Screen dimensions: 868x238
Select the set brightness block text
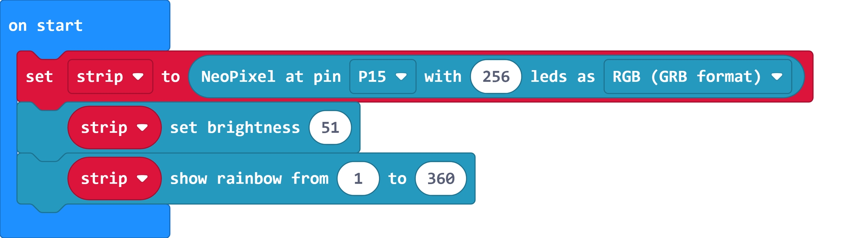click(235, 127)
